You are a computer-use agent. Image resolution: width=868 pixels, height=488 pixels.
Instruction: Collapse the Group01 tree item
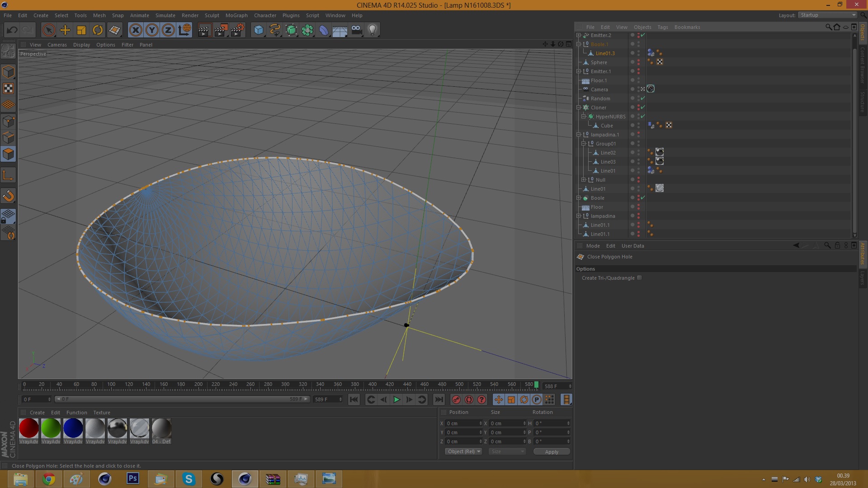(584, 144)
